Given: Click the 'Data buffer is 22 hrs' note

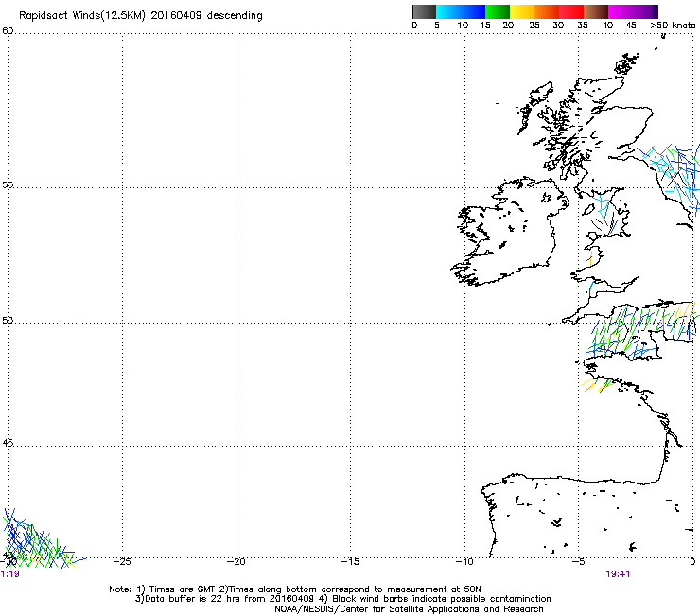Looking at the screenshot, I should click(x=343, y=599).
